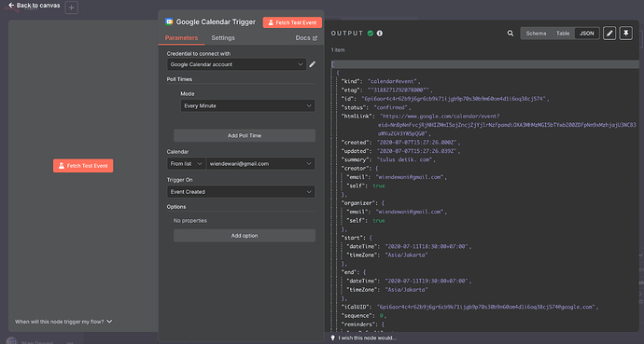Viewport: 644px width, 344px height.
Task: Open the Docs link
Action: pyautogui.click(x=306, y=37)
